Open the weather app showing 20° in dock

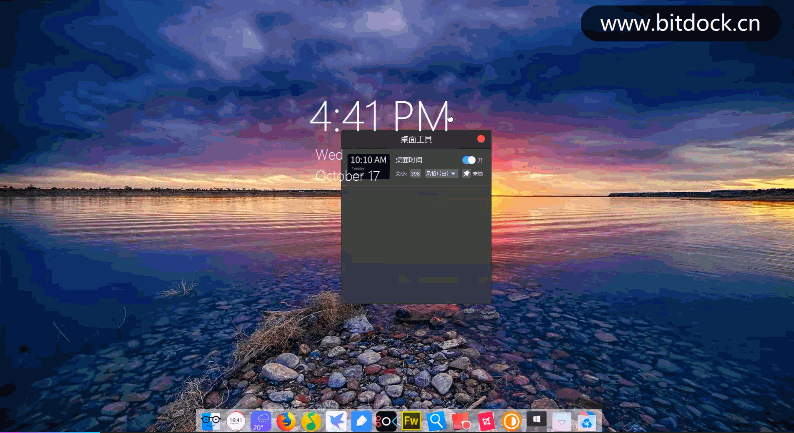[261, 421]
